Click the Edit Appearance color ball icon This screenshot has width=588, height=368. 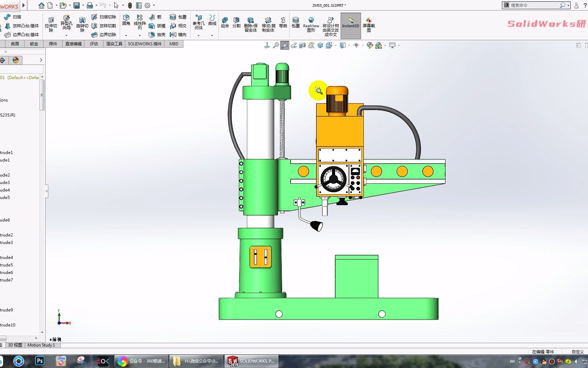(x=370, y=45)
